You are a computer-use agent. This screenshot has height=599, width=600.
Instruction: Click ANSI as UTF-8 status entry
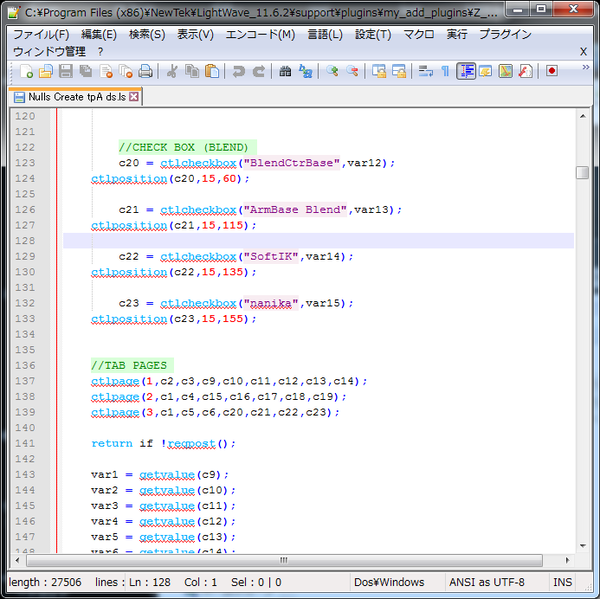(487, 582)
